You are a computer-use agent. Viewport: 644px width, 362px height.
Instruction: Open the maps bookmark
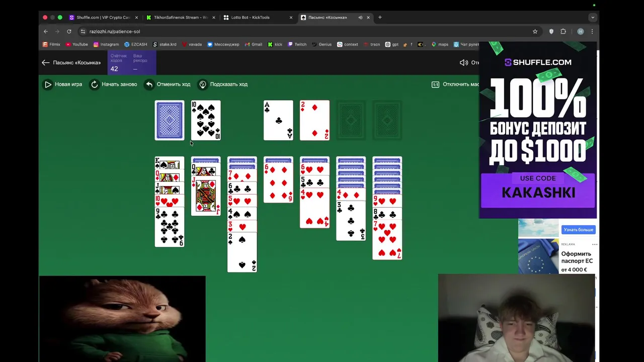pyautogui.click(x=439, y=44)
